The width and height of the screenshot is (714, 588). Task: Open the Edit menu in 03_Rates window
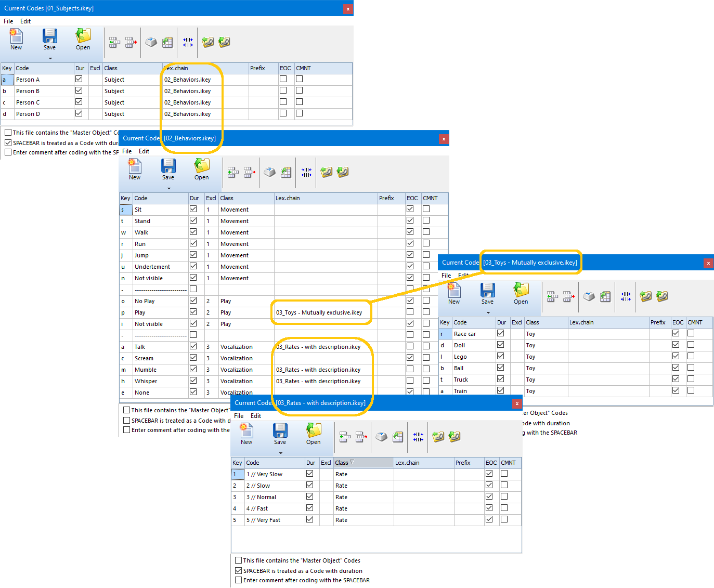[x=255, y=415]
